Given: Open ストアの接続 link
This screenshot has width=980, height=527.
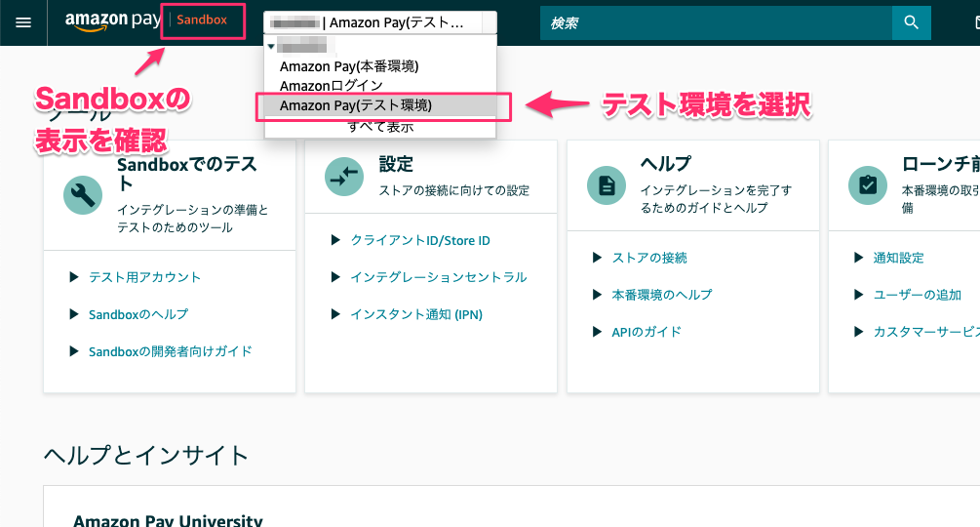Looking at the screenshot, I should coord(649,258).
